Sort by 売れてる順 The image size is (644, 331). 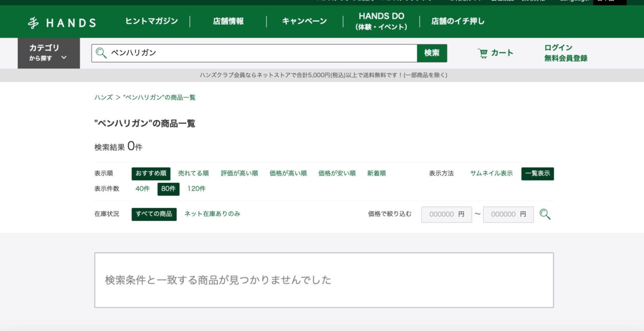coord(194,173)
